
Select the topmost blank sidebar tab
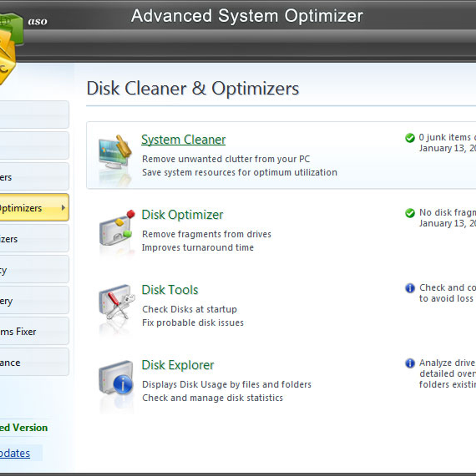(x=34, y=115)
